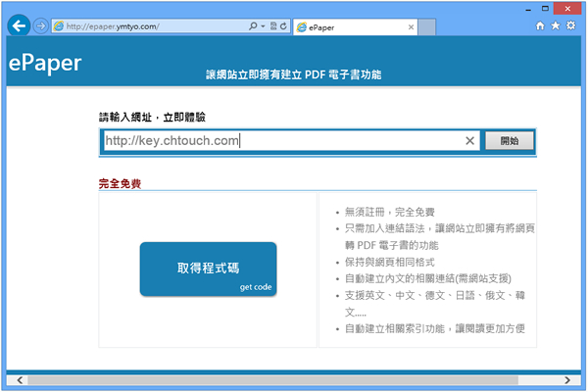The width and height of the screenshot is (588, 392).
Task: Click the horizontal scrollbar left arrow
Action: [20, 380]
